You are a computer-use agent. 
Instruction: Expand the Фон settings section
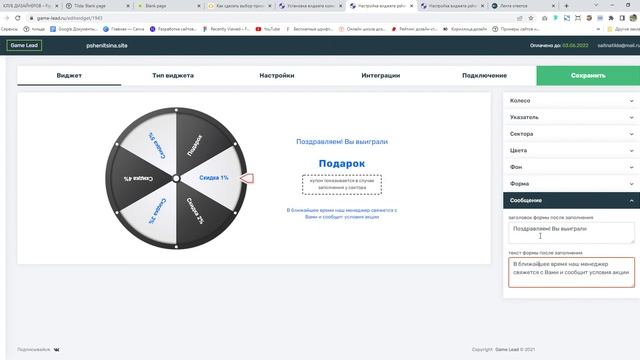[571, 167]
